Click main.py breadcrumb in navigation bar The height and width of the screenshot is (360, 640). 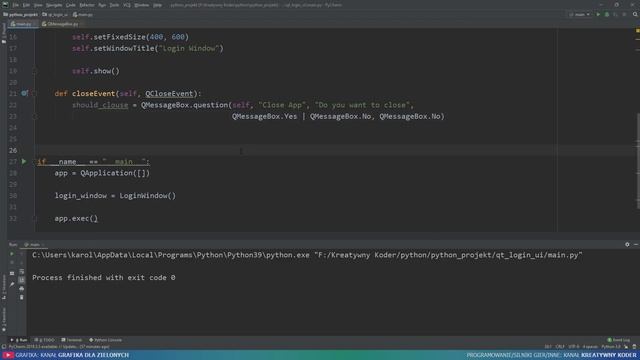(83, 15)
